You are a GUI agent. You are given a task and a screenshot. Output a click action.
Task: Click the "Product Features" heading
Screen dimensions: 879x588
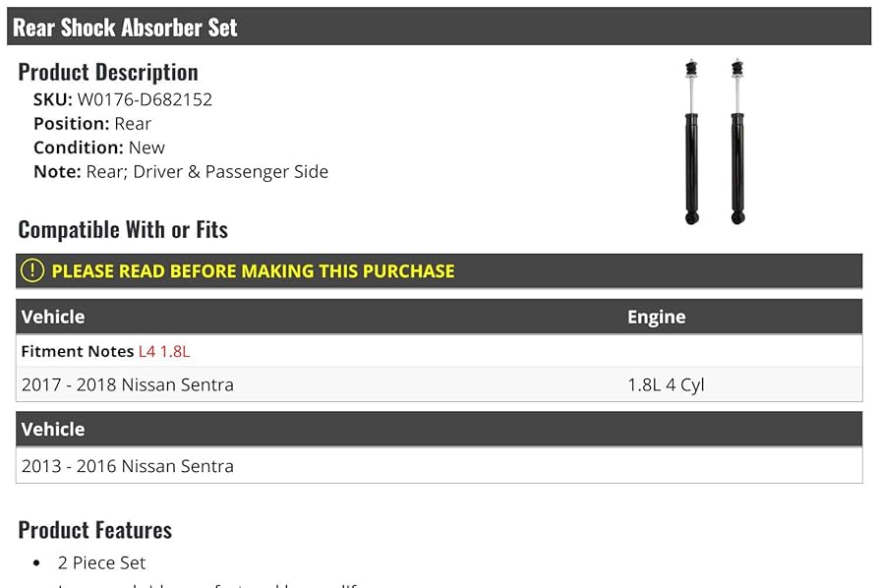click(95, 530)
